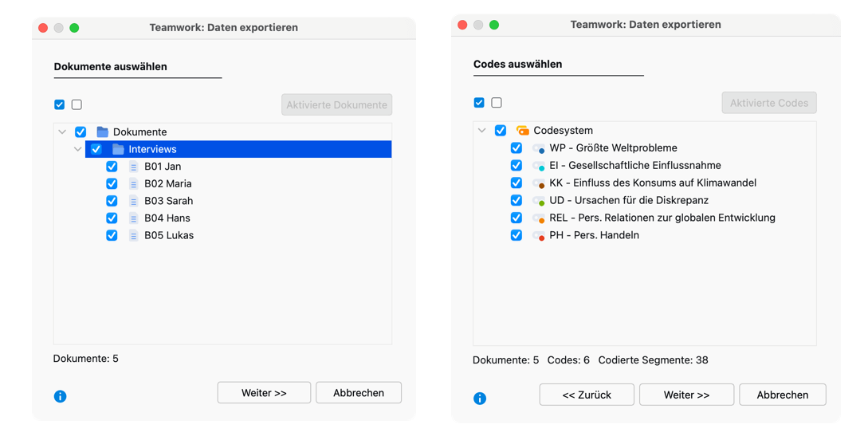This screenshot has width=868, height=444.
Task: Toggle the checkbox for KK Einfluss des Konsums
Action: pos(516,183)
